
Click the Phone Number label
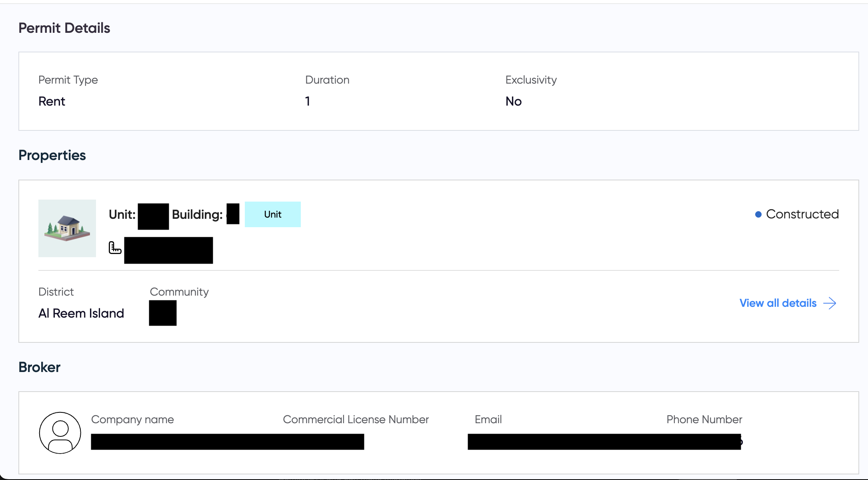coord(704,419)
